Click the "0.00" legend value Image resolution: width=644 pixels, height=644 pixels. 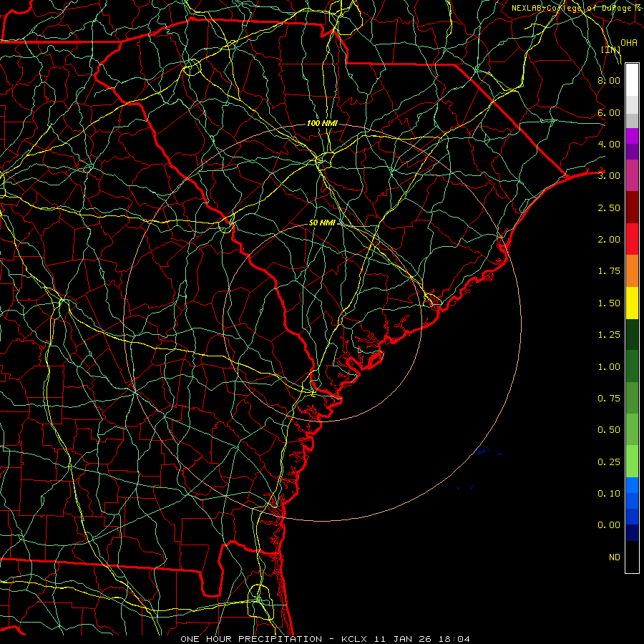tap(609, 525)
